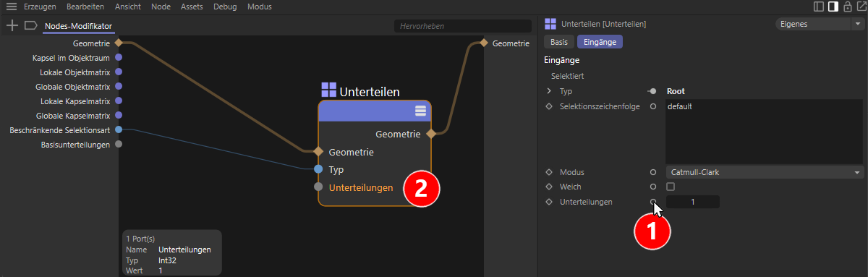Click the add node plus icon
This screenshot has width=868, height=277.
point(12,25)
